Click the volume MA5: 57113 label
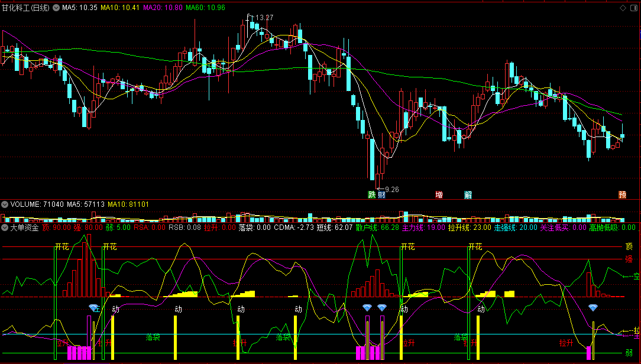The image size is (641, 364). 86,204
